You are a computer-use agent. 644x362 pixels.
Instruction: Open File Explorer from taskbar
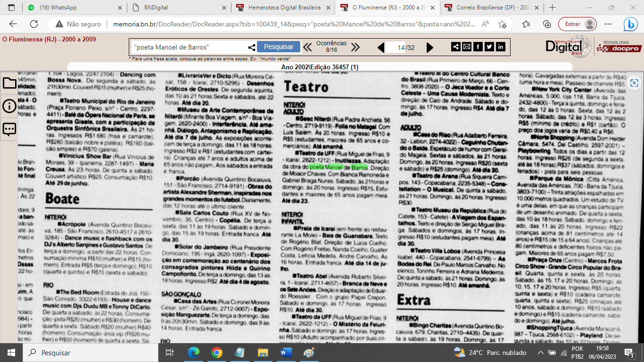(x=263, y=352)
